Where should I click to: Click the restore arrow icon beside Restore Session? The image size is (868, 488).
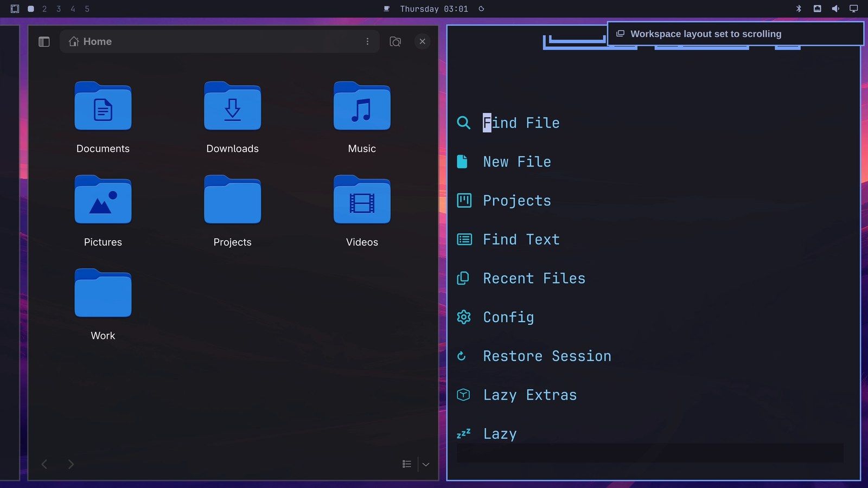(x=462, y=356)
